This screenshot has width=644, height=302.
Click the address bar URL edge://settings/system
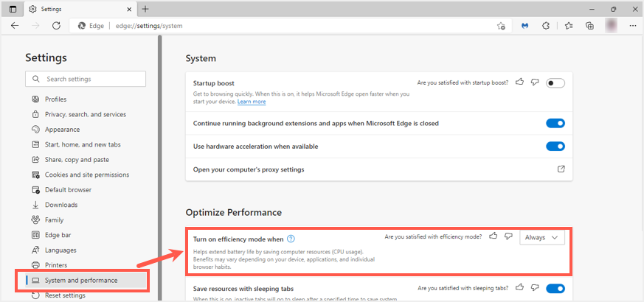(x=149, y=26)
